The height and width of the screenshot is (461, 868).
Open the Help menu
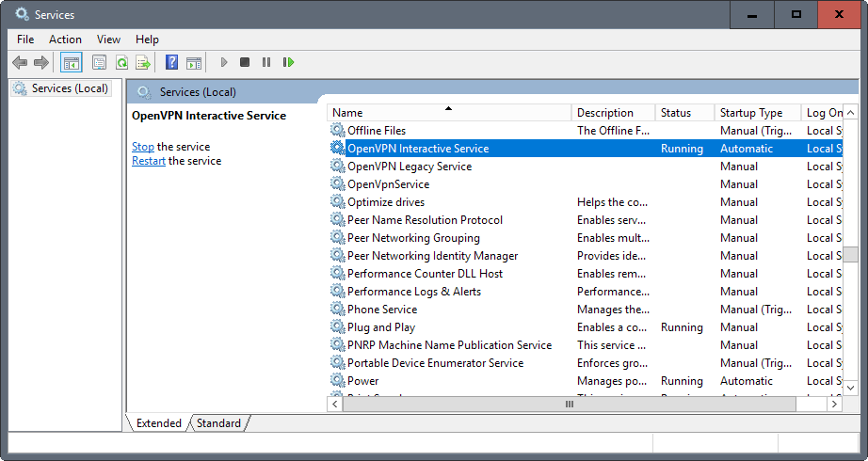(x=147, y=40)
